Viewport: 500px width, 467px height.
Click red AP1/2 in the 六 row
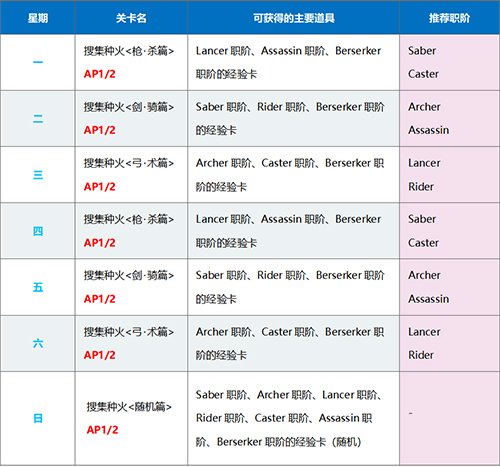[100, 355]
